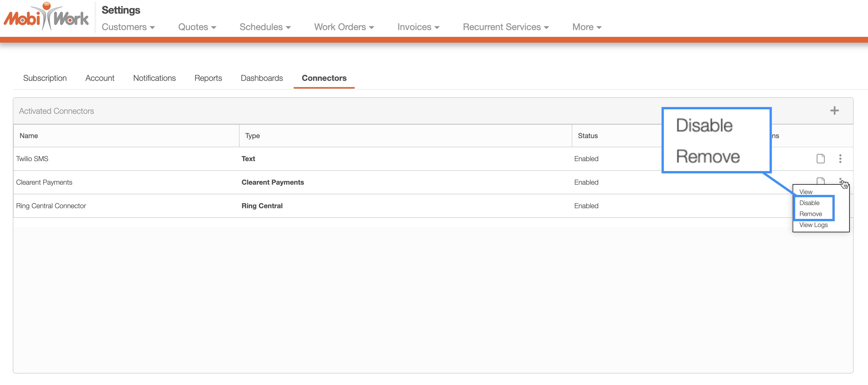The height and width of the screenshot is (385, 868).
Task: Select Remove in the context menu
Action: click(x=810, y=214)
